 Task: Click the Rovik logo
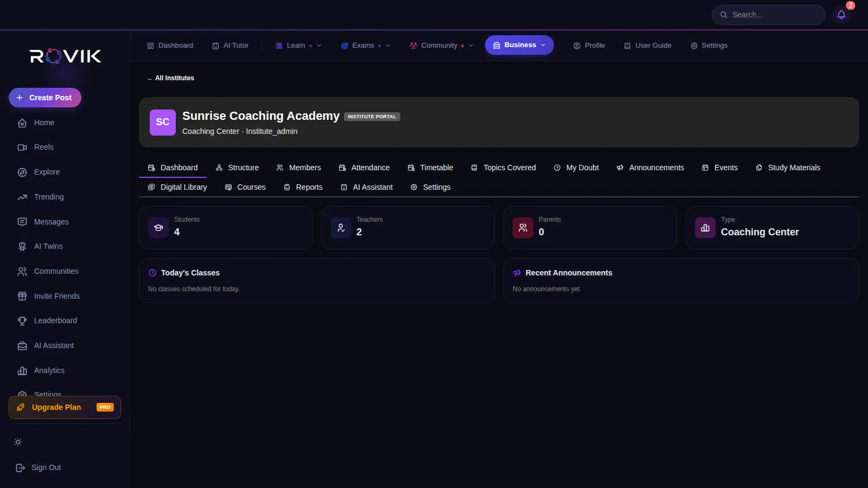pos(65,56)
